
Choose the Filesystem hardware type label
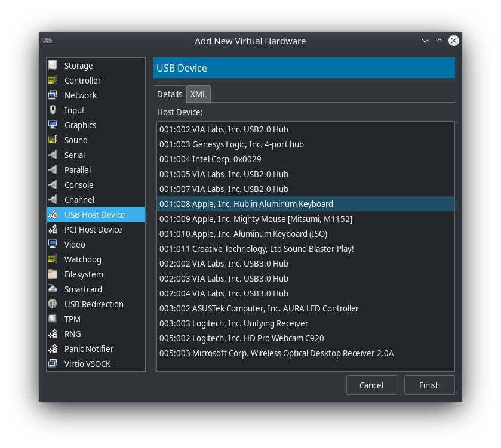[x=84, y=274]
